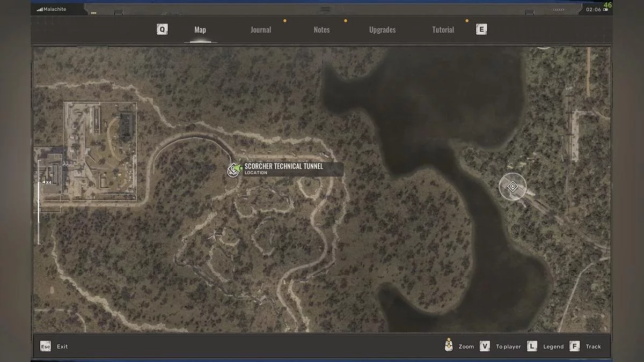Screen dimensions: 644x362
Task: Open the Notes tab
Action: click(x=321, y=30)
